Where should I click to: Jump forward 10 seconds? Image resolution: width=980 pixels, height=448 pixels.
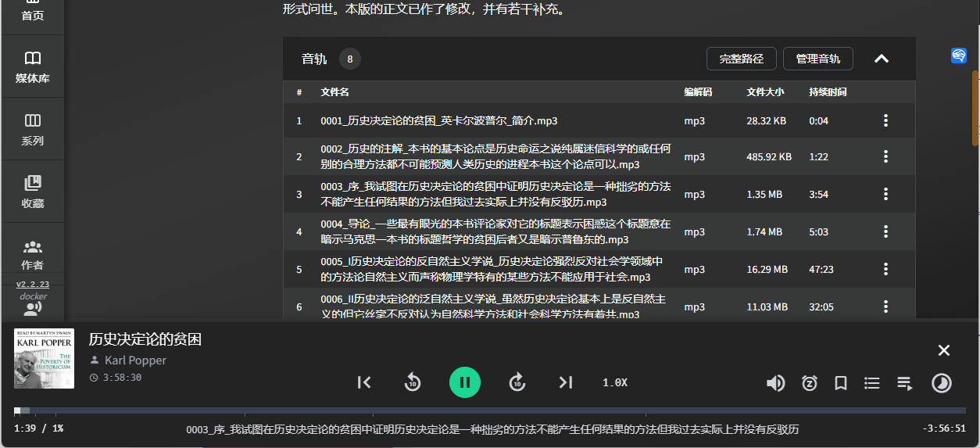[x=517, y=382]
